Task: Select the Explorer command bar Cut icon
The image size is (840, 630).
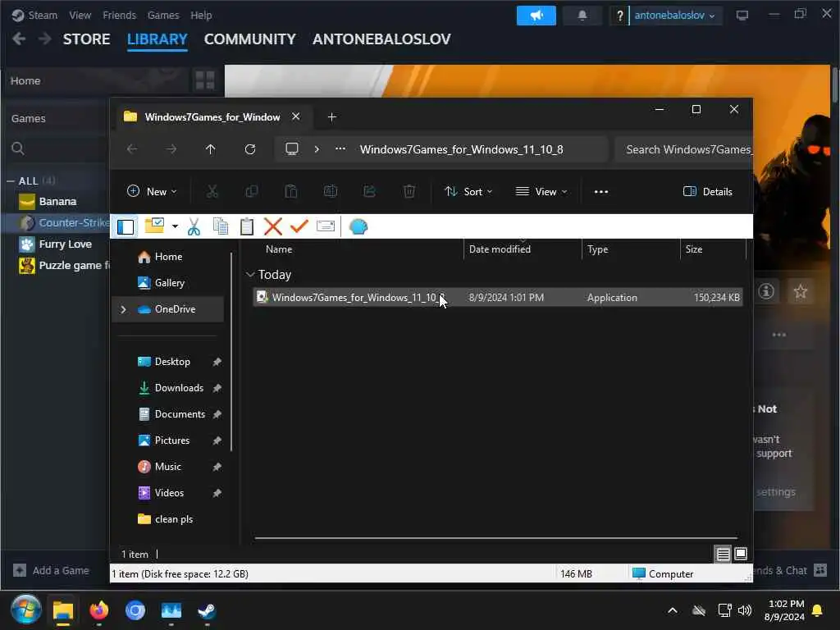Action: pyautogui.click(x=212, y=192)
